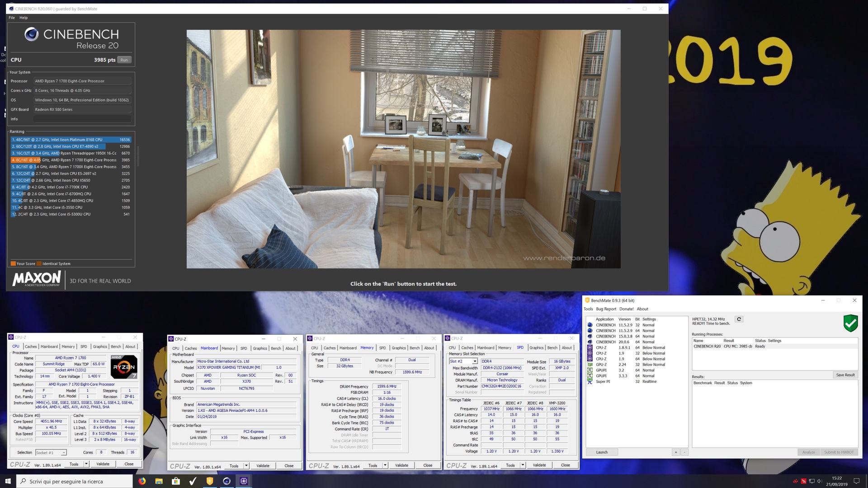Click the plus button in BenchMate

tap(676, 452)
